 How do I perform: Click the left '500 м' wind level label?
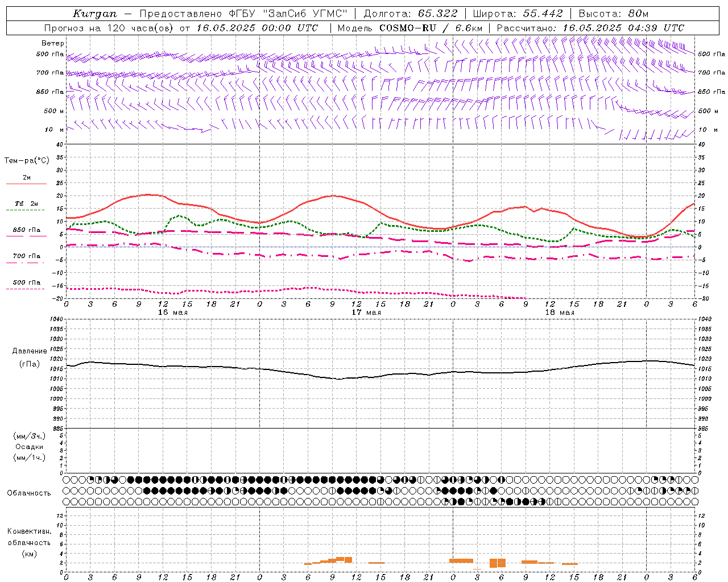point(53,111)
